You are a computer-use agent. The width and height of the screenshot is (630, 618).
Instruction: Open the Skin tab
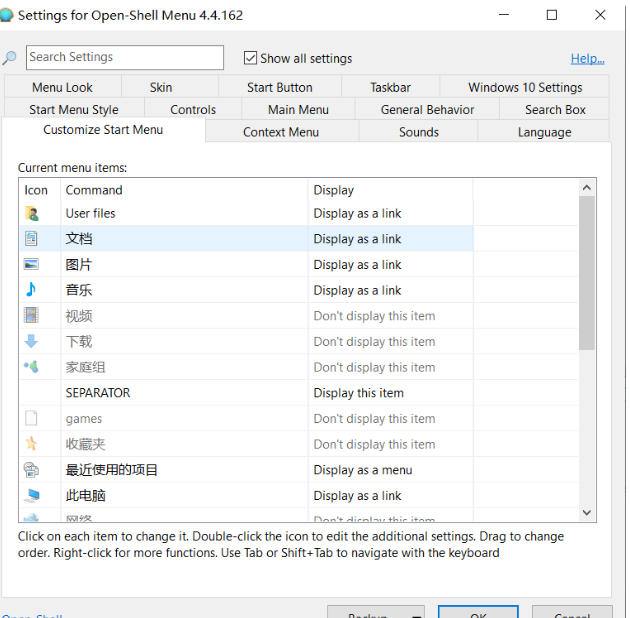coord(161,87)
